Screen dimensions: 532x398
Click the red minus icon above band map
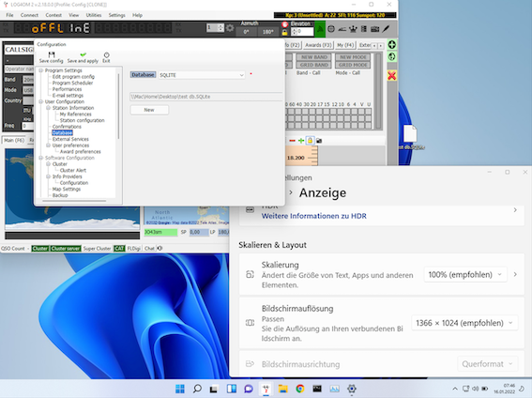click(292, 141)
